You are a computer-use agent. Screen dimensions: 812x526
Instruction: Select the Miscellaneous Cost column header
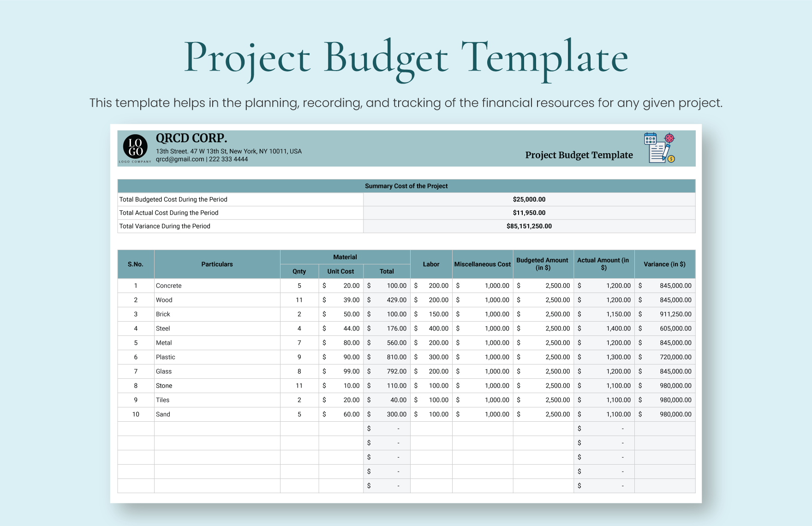tap(482, 264)
